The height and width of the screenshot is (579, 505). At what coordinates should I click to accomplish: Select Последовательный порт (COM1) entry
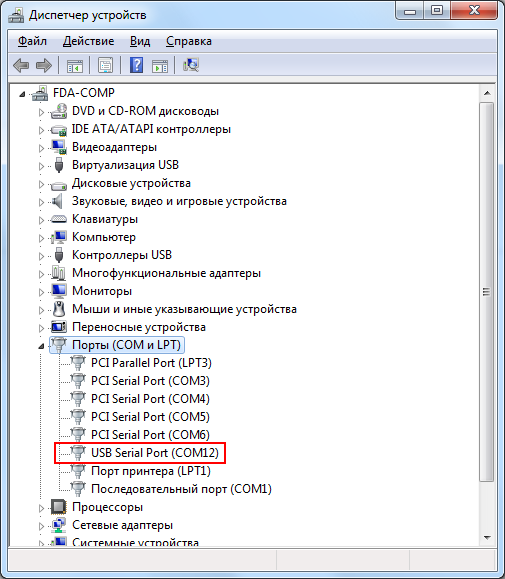(181, 489)
